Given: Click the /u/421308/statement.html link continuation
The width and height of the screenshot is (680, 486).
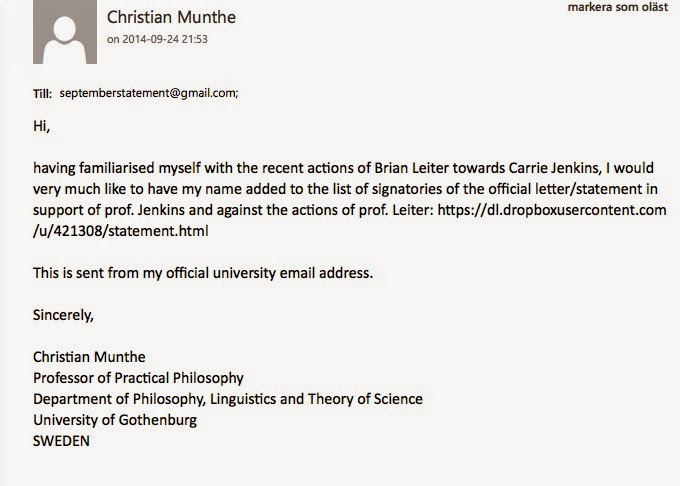Looking at the screenshot, I should [x=121, y=231].
